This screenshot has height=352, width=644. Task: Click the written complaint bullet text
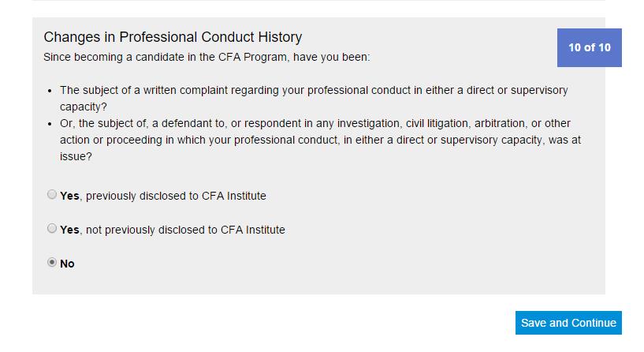[x=314, y=90]
